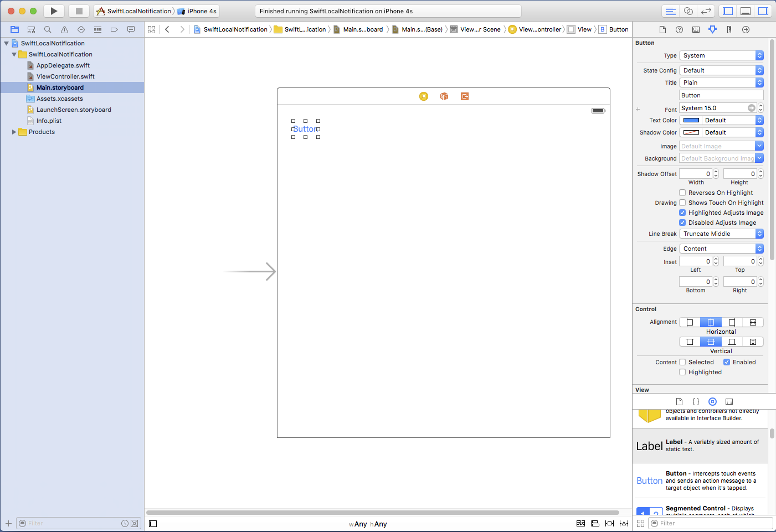The height and width of the screenshot is (532, 776).
Task: Enable Reverses On Highlight checkbox
Action: (682, 193)
